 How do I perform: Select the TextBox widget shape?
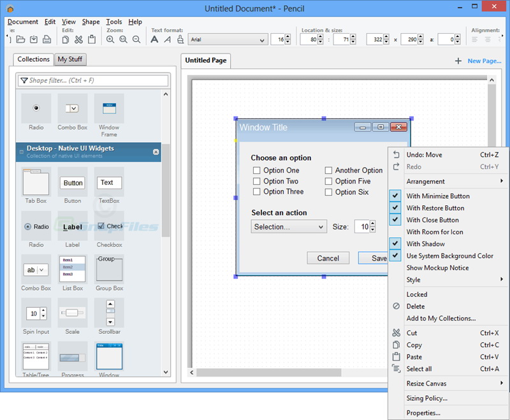point(109,185)
